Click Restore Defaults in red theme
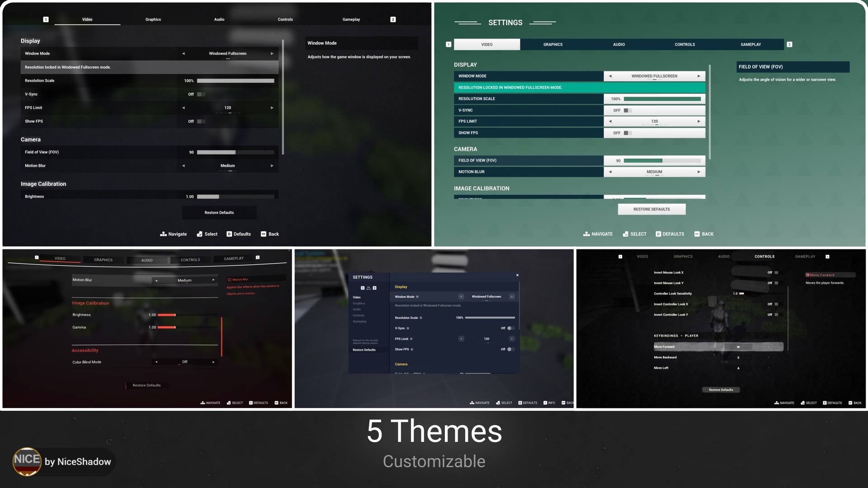868x488 pixels. click(146, 385)
